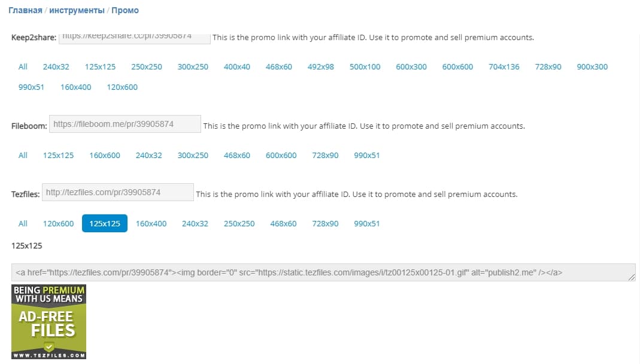Select Tezfiles 120x600 banner size
Image resolution: width=640 pixels, height=364 pixels.
(x=58, y=223)
